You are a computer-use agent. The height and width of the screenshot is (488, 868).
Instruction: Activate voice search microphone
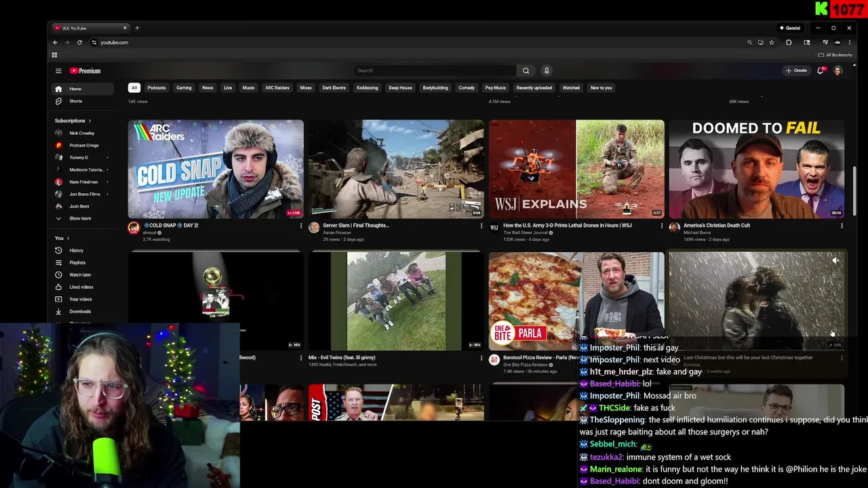pyautogui.click(x=547, y=70)
